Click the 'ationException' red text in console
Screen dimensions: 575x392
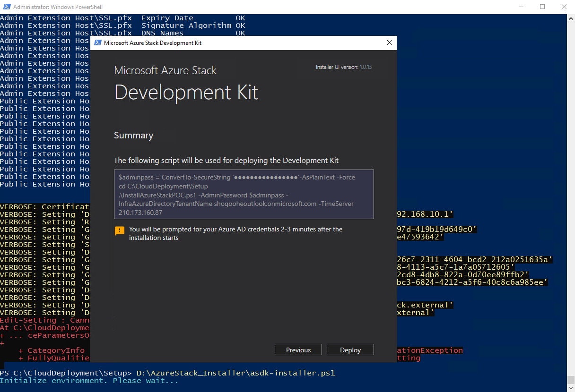coord(430,350)
